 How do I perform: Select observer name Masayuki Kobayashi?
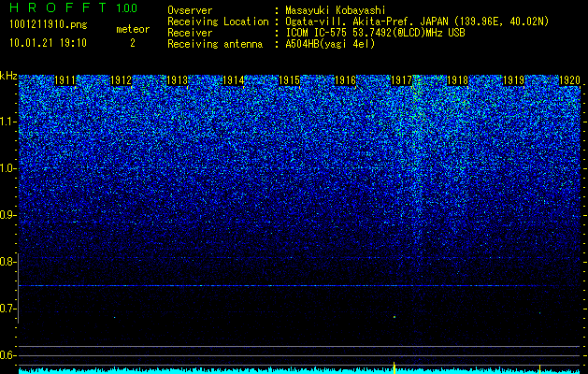click(336, 10)
